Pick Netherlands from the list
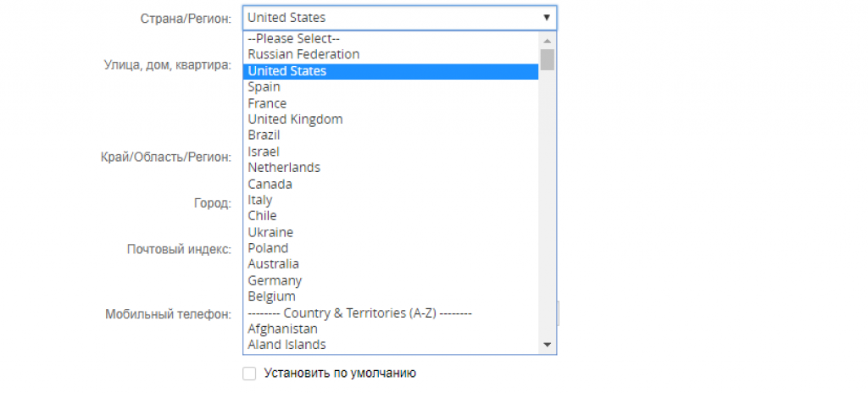 point(284,168)
